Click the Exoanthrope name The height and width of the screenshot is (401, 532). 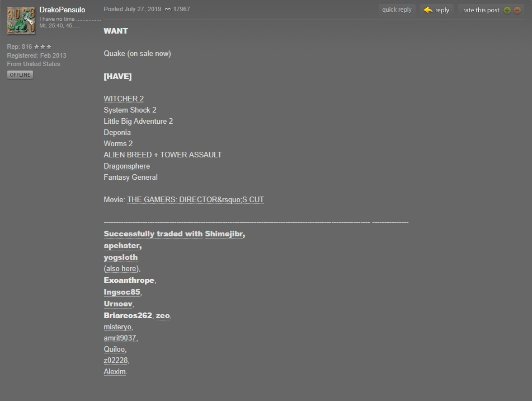tap(129, 281)
